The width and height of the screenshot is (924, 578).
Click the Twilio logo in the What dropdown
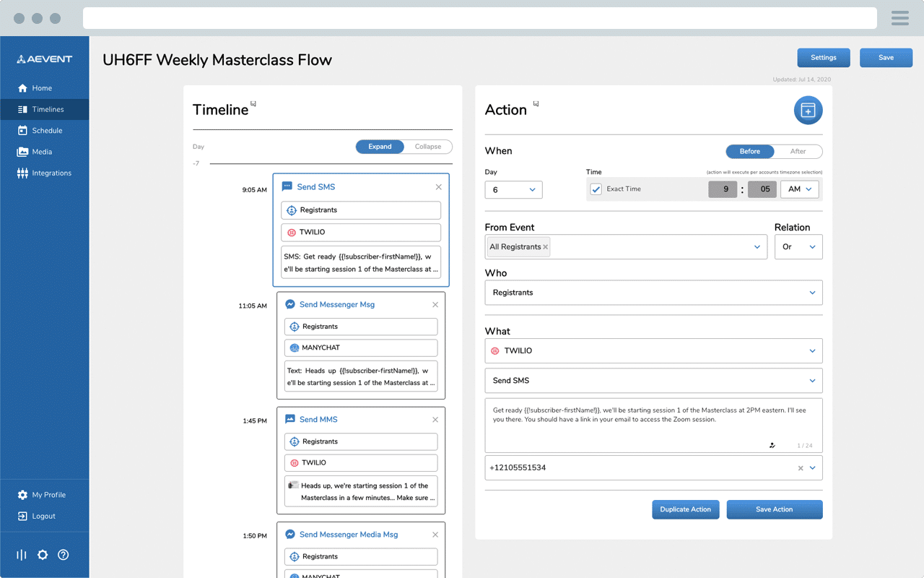point(494,351)
